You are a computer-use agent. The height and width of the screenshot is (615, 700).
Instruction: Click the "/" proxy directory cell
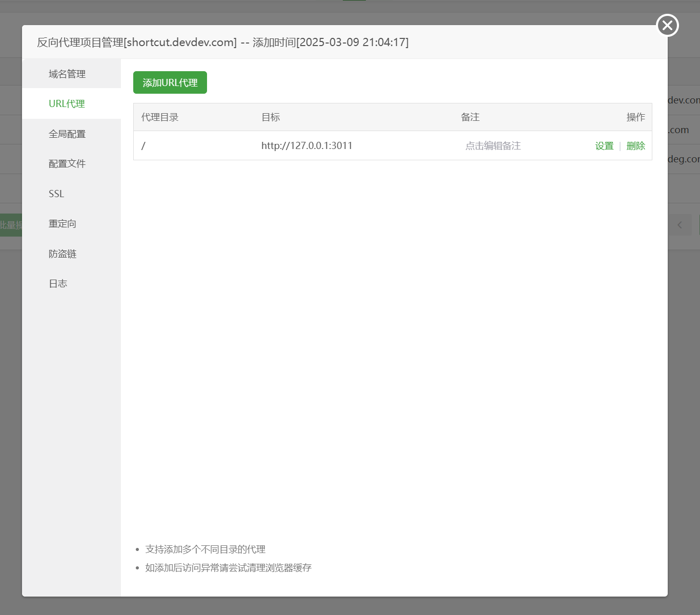(143, 146)
